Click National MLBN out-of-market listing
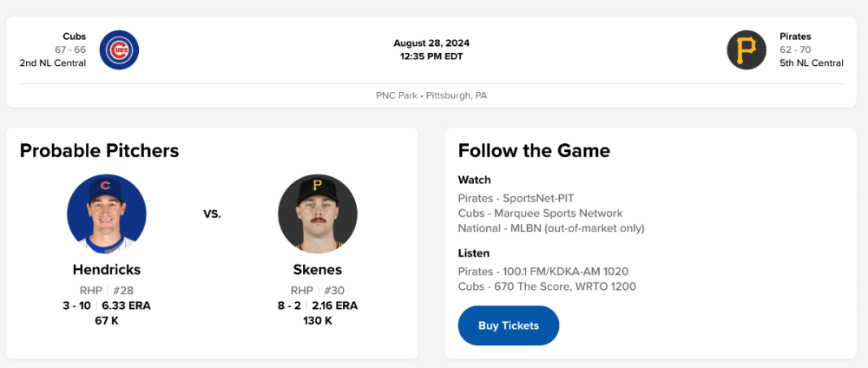 pos(551,228)
